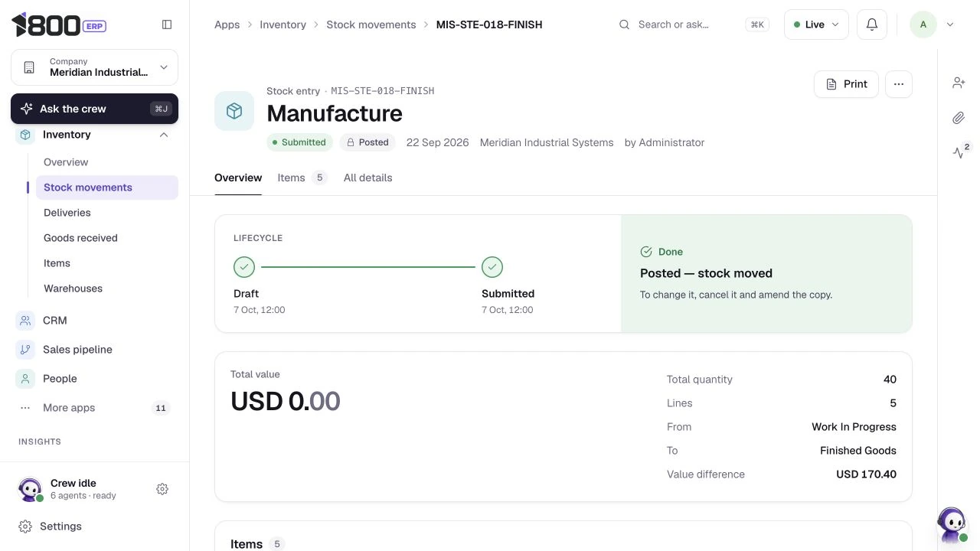The height and width of the screenshot is (551, 980).
Task: Click the Search or ask field
Action: (694, 24)
